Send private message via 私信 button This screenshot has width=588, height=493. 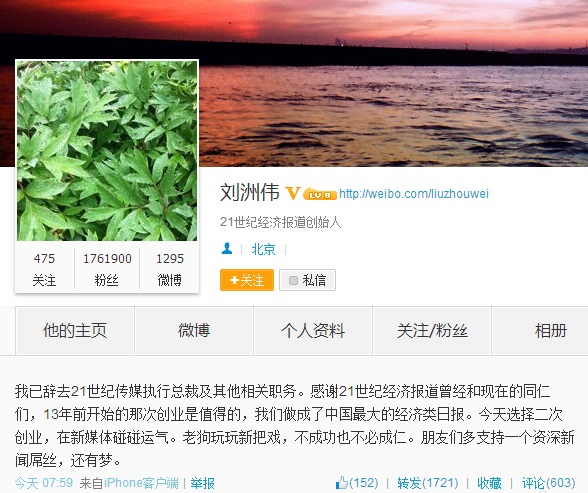tap(307, 280)
